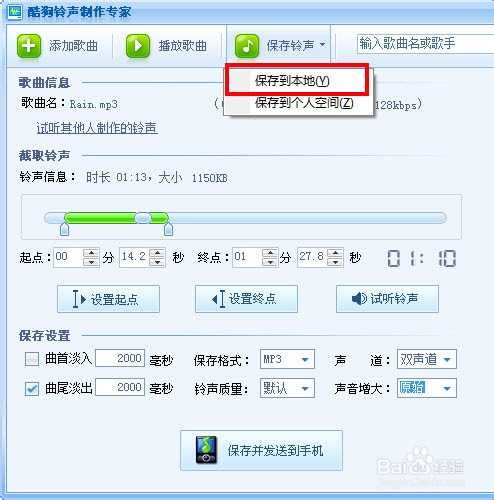The width and height of the screenshot is (494, 500).
Task: Click the set start point cursor icon
Action: pos(79,299)
